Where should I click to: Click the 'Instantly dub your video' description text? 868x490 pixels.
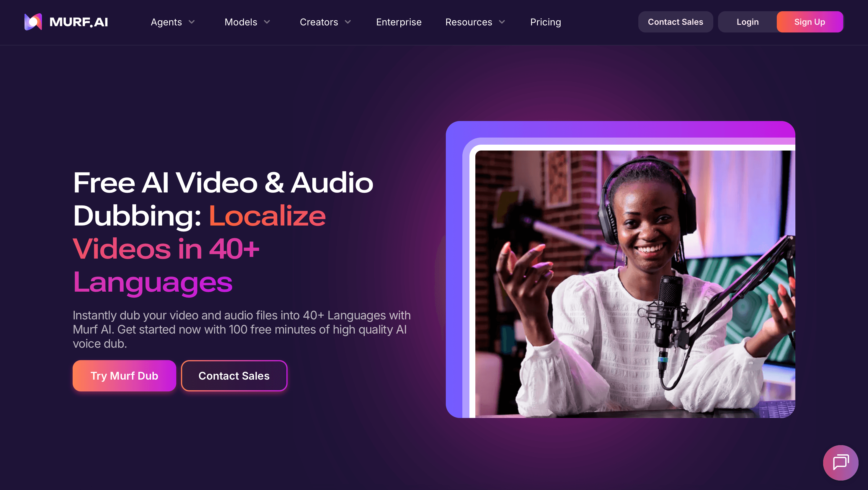tap(242, 329)
